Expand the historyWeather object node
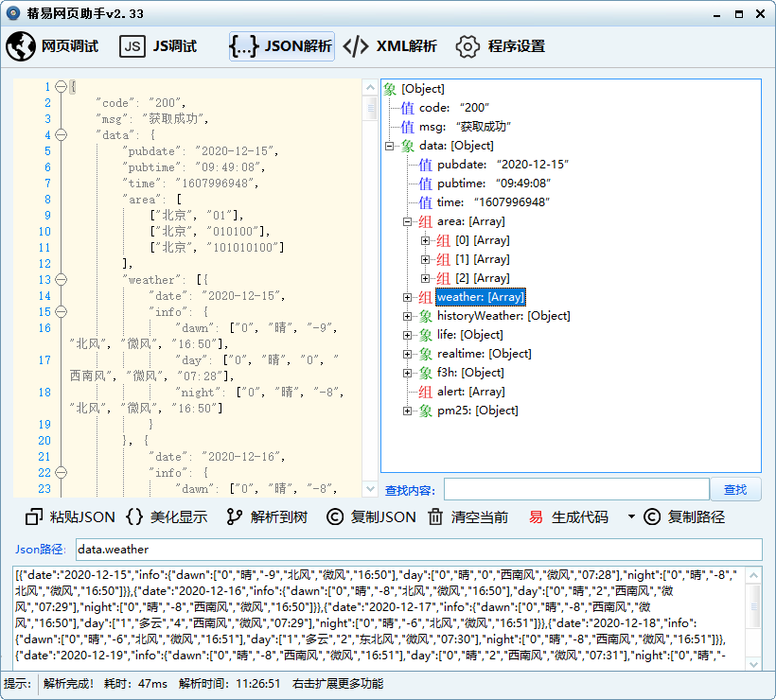Viewport: 776px width, 700px height. (x=408, y=316)
